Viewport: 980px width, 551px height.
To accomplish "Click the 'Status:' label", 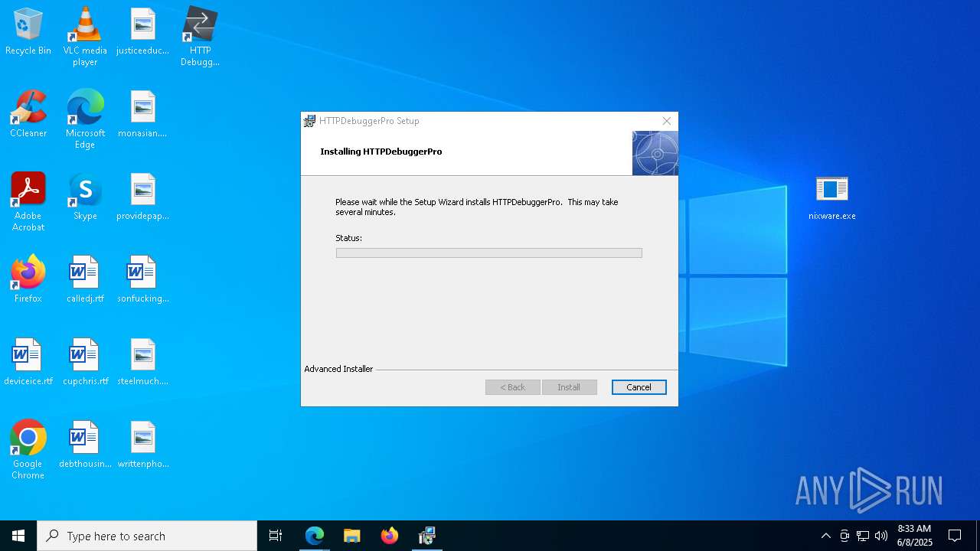I will tap(348, 238).
